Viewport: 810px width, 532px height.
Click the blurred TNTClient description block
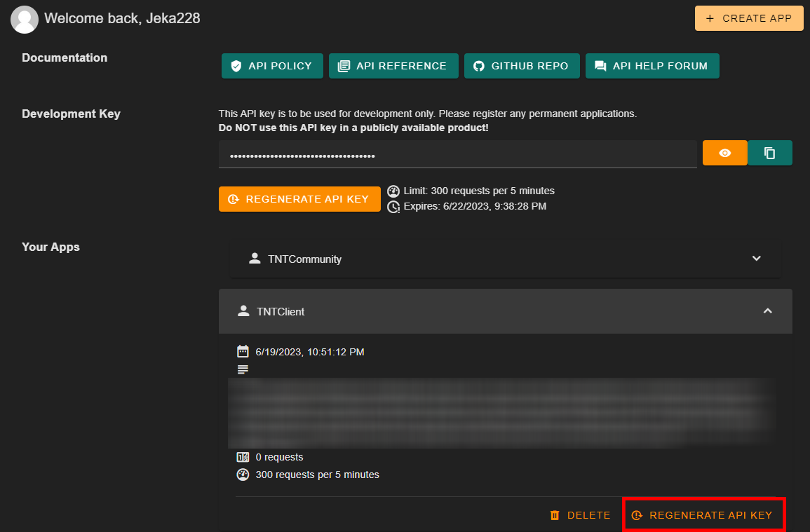point(501,413)
